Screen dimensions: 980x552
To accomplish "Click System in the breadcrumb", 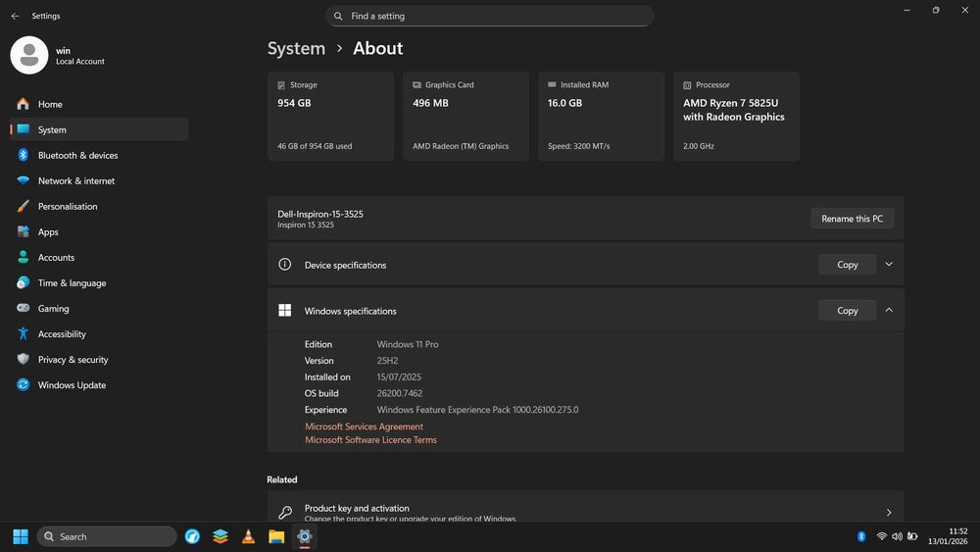I will coord(296,48).
